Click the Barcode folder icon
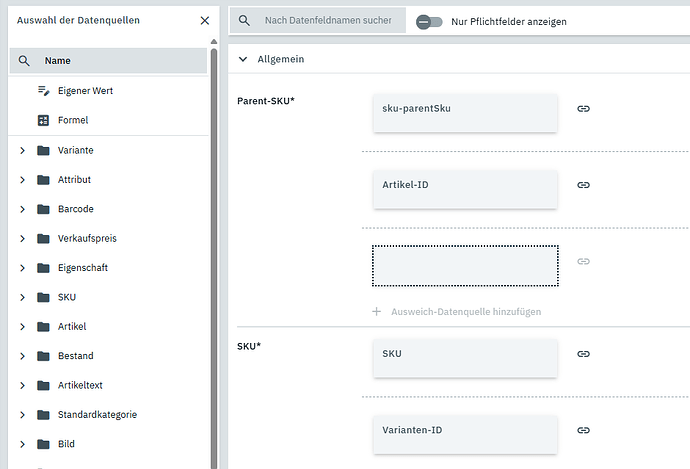This screenshot has height=469, width=690. pyautogui.click(x=43, y=209)
